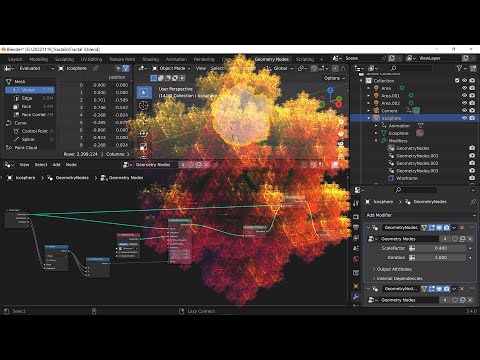Expand Output Attributes panel

click(392, 269)
